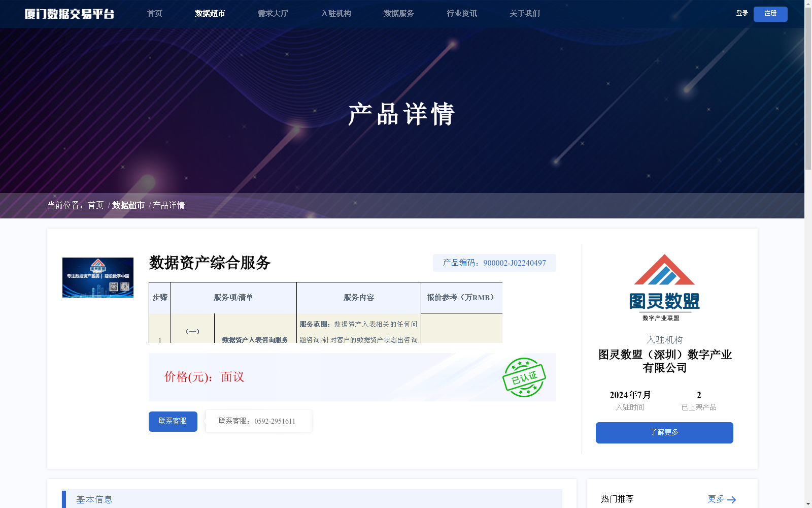Open 入驻机构 navigation item
The width and height of the screenshot is (812, 508).
point(336,14)
